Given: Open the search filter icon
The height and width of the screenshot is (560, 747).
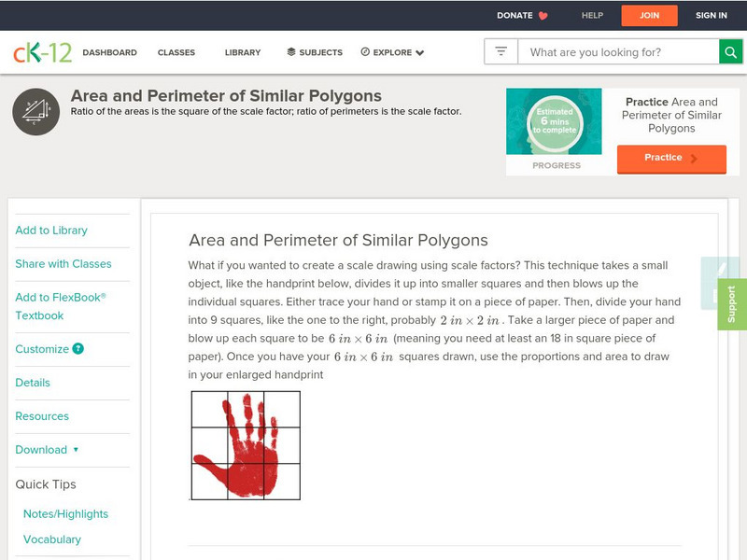Looking at the screenshot, I should 500,51.
